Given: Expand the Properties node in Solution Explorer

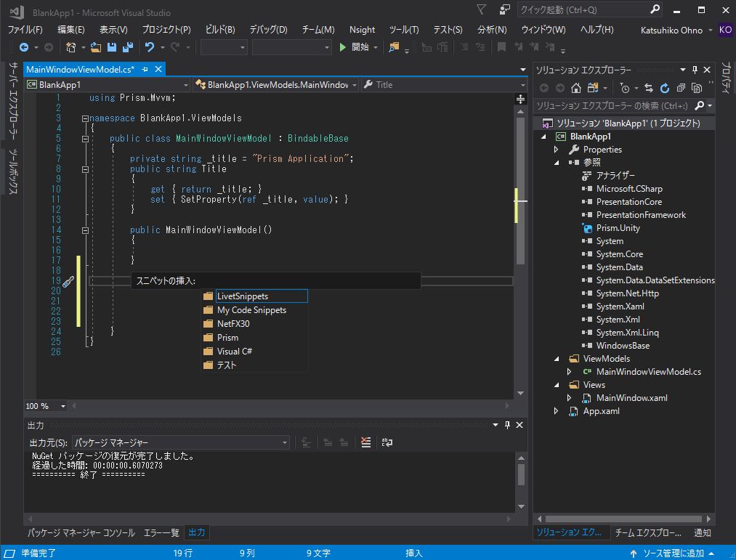Looking at the screenshot, I should click(557, 150).
